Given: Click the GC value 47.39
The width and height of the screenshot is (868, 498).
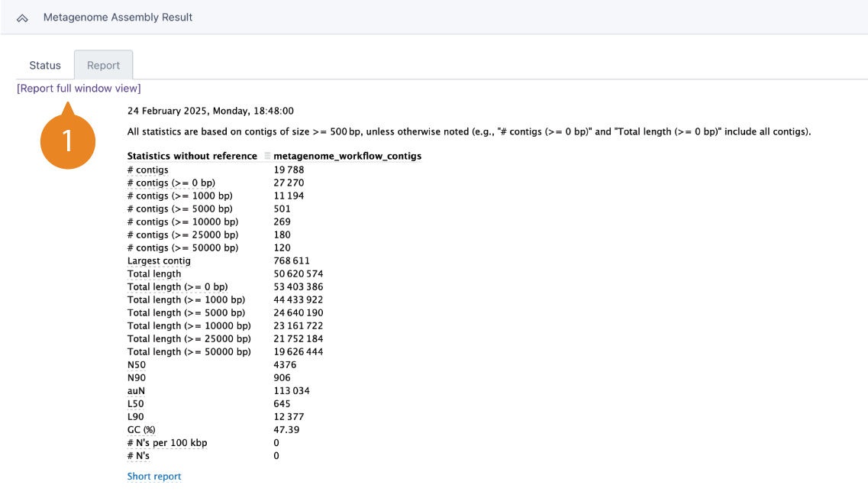Looking at the screenshot, I should tap(286, 430).
